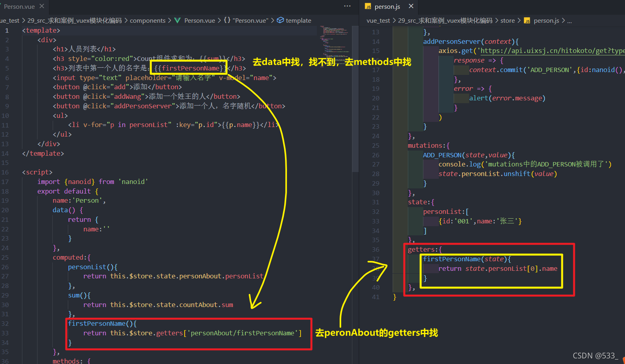Image resolution: width=625 pixels, height=364 pixels.
Task: Click the sum(){ computed line
Action: pyautogui.click(x=79, y=295)
